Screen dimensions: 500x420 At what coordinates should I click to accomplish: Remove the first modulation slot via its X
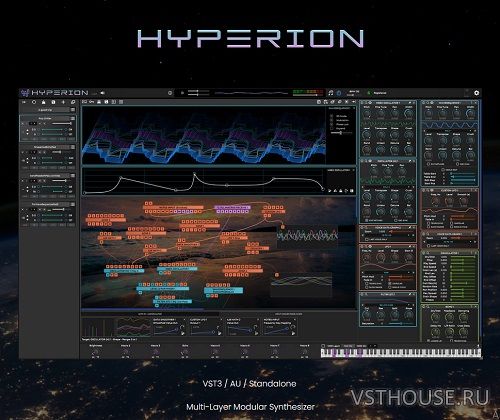184,319
